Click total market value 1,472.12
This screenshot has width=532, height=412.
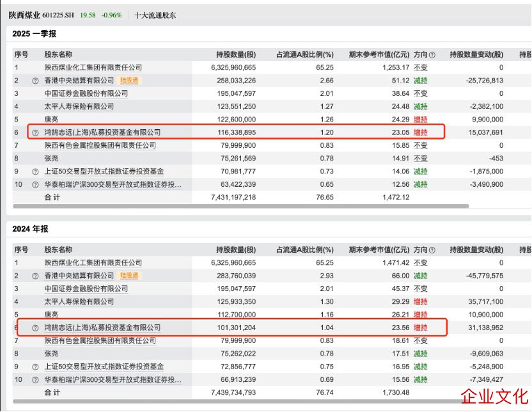[396, 198]
